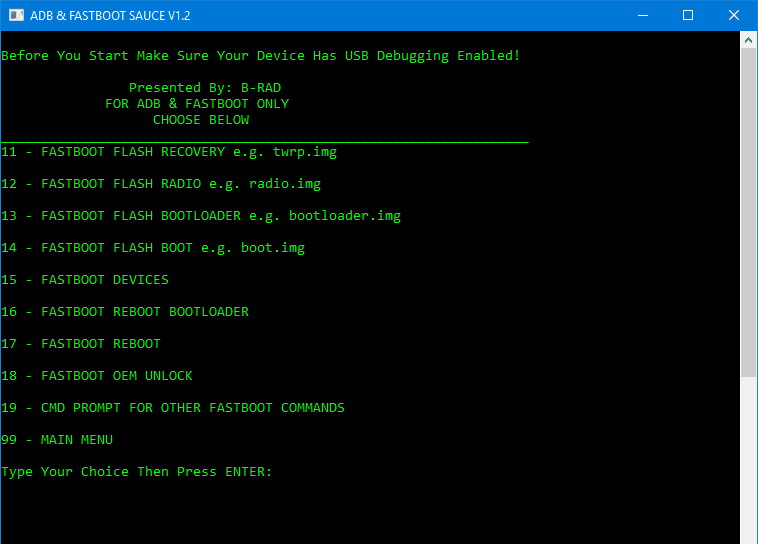The image size is (758, 544).
Task: Select menu line 11 FASTBOOT FLASH RECOVERY
Action: [169, 152]
